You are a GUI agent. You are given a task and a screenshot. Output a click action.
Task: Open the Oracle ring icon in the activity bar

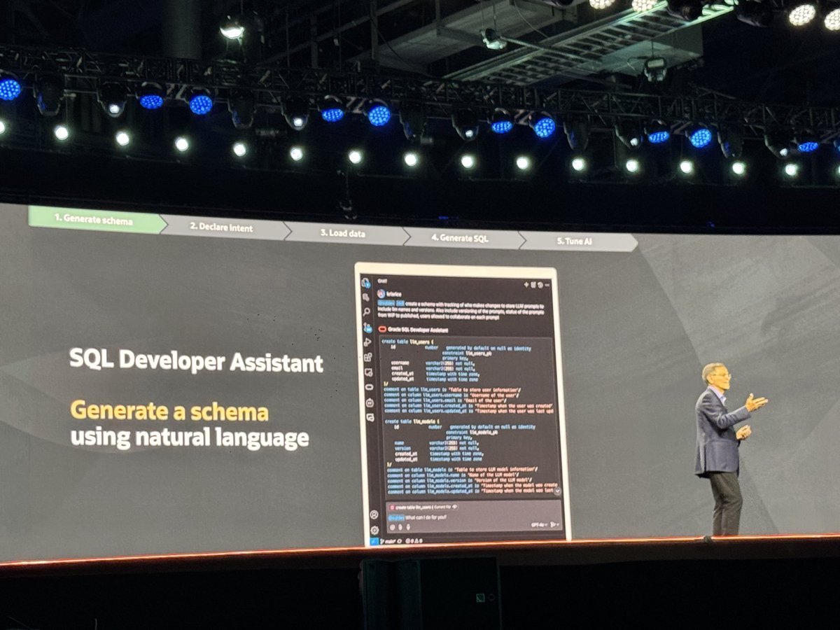(369, 386)
